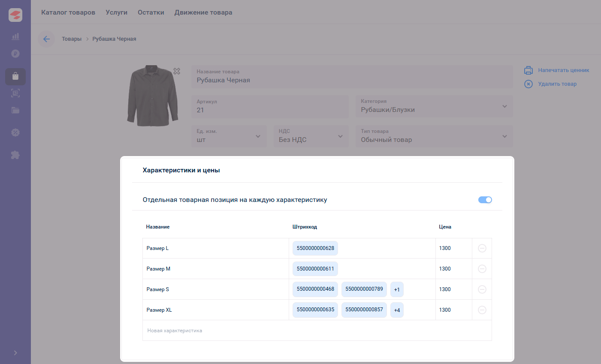
Task: Open the Движение товара tab
Action: pos(203,12)
